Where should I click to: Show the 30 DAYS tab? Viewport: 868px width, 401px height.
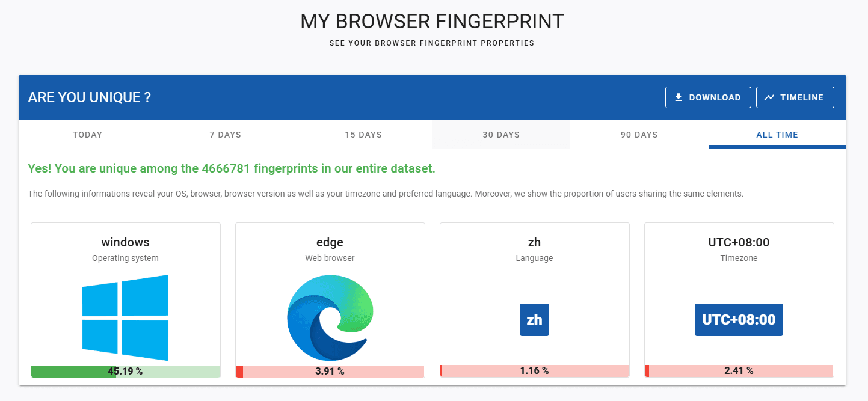coord(501,135)
